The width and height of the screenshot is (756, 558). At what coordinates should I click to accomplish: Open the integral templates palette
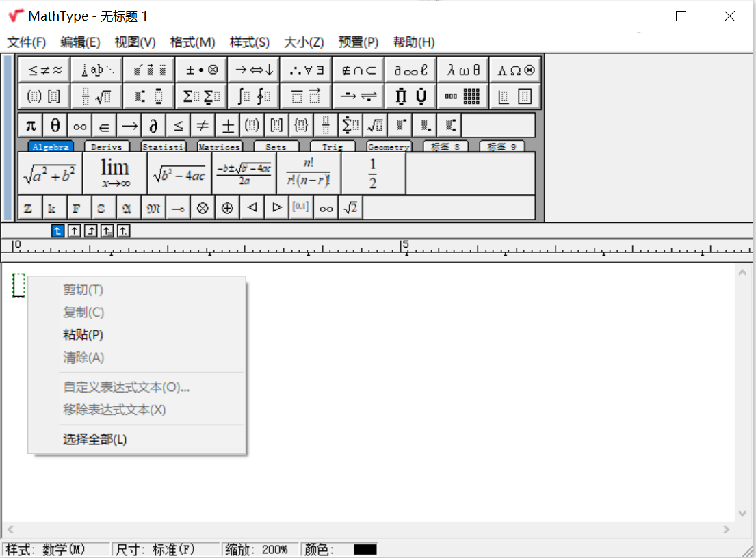click(254, 96)
